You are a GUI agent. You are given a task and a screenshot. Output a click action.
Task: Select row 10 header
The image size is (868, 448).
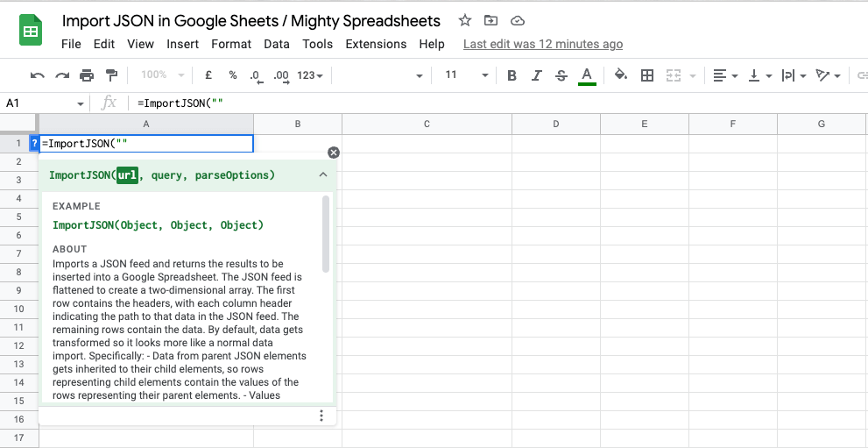point(18,309)
